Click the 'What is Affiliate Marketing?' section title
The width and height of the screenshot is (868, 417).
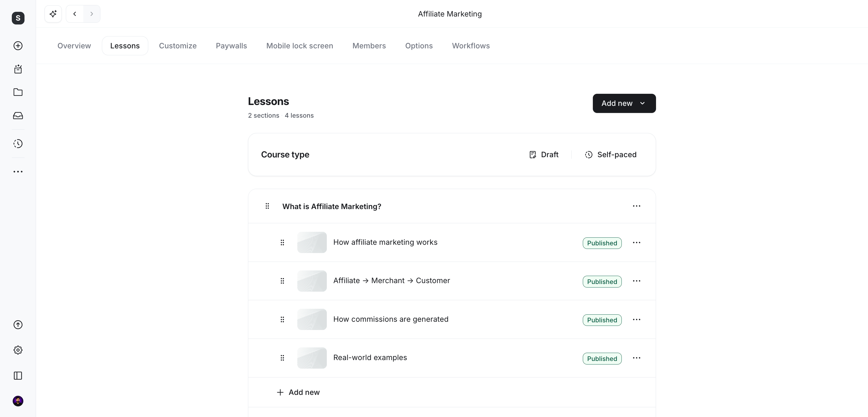point(332,206)
